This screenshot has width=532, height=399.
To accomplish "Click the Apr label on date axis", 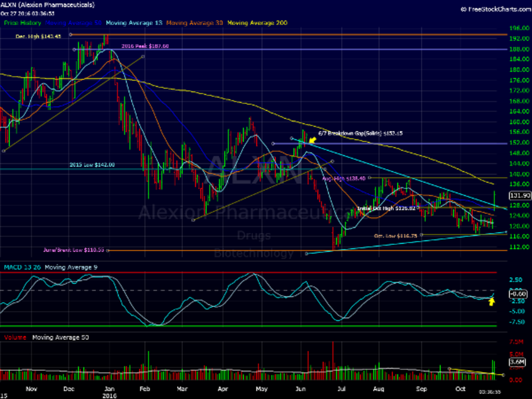I will pos(223,388).
